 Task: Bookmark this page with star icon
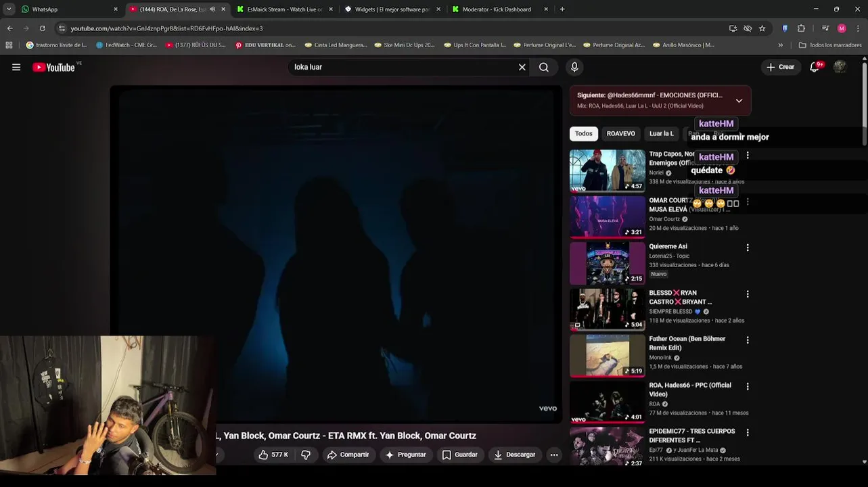click(x=762, y=28)
